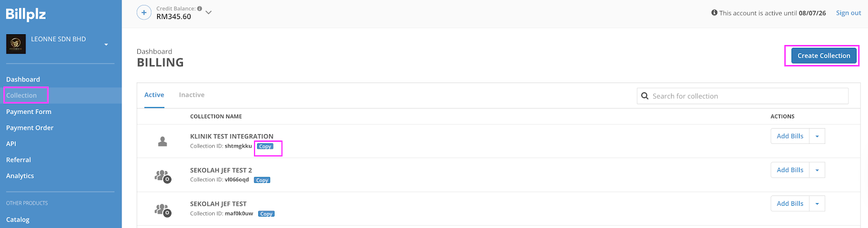Click the KLINIK TEST INTEGRATION person icon
This screenshot has width=868, height=228.
pos(162,141)
